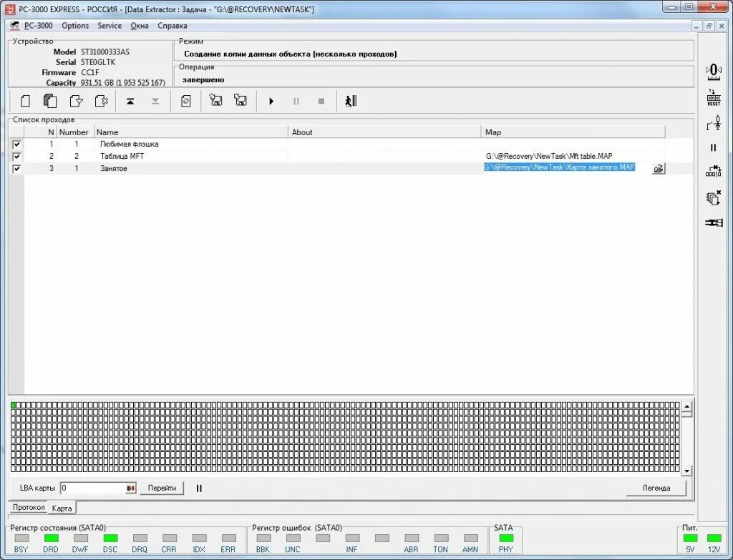Click the first green block in sector map

[x=14, y=405]
